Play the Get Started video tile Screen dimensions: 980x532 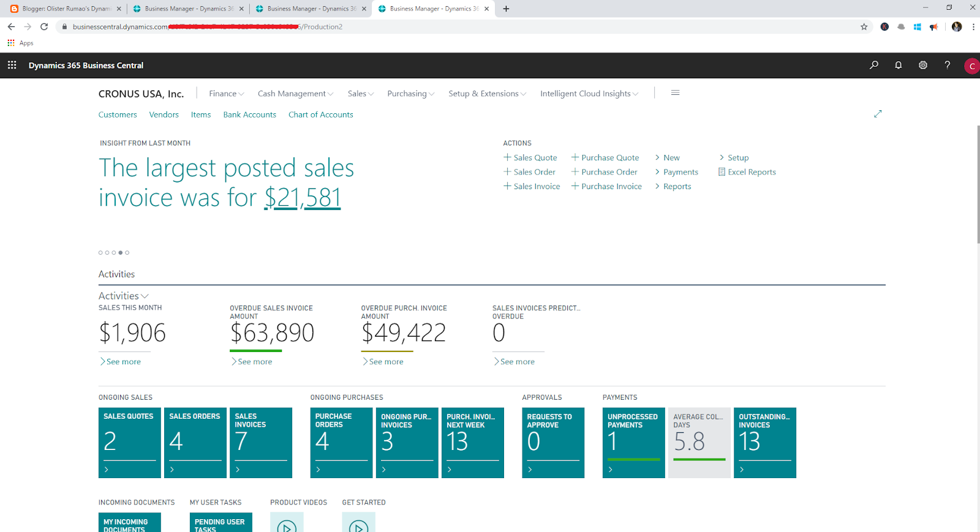(x=358, y=523)
